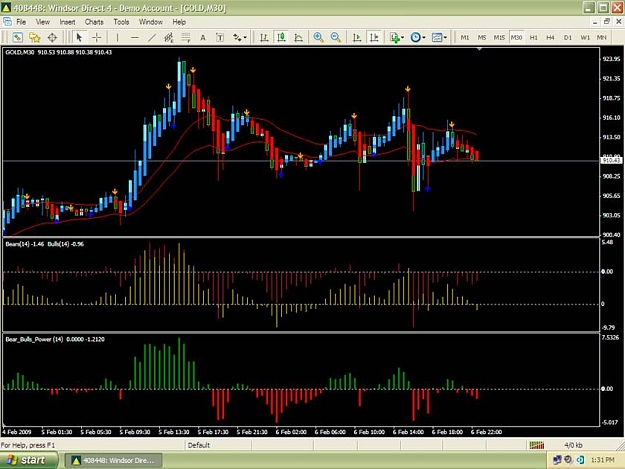Select the vertical line drawing tool
This screenshot has height=469, width=625.
tap(117, 37)
